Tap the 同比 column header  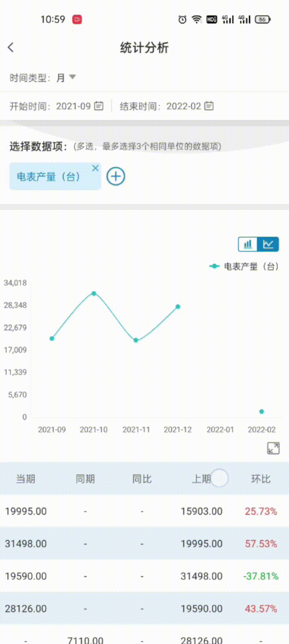[x=142, y=479]
